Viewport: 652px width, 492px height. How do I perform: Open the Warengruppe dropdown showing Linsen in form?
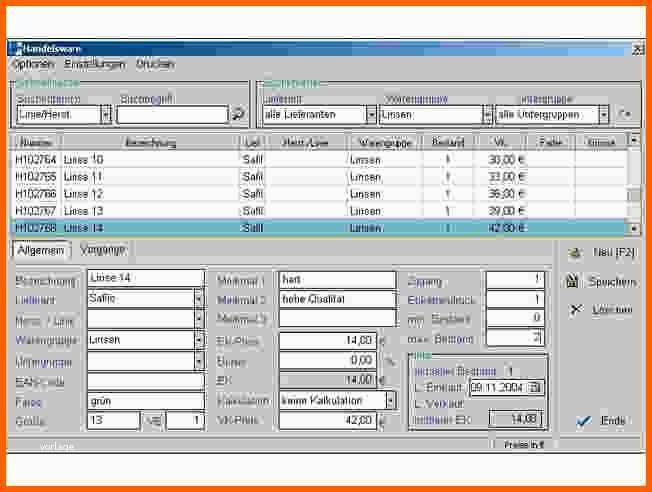coord(199,340)
